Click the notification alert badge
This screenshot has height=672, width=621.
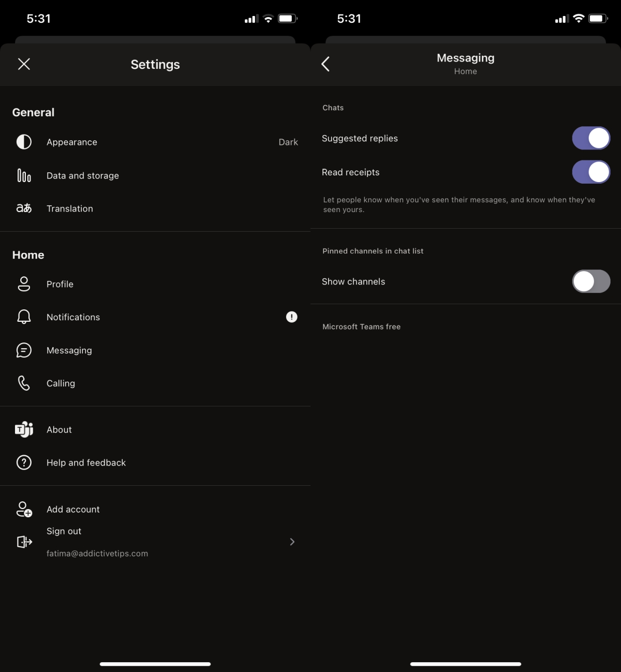291,317
